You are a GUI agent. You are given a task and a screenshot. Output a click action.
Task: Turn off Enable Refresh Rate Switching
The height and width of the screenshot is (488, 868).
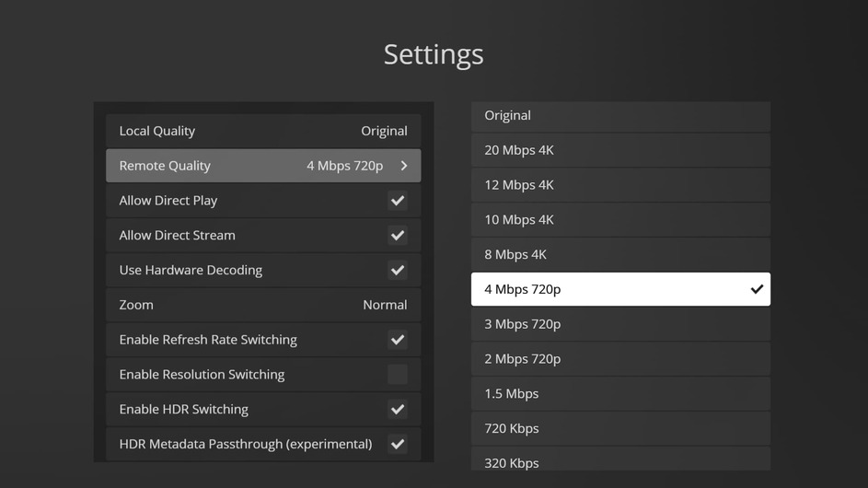(397, 340)
